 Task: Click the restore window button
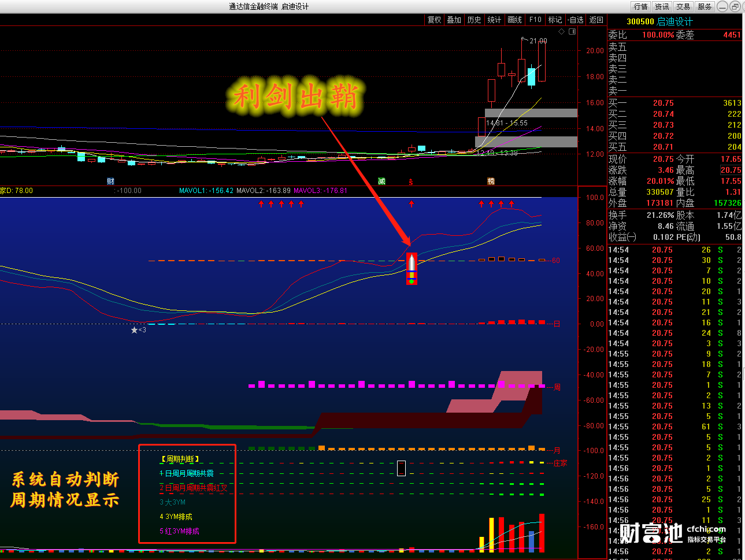coord(735,6)
